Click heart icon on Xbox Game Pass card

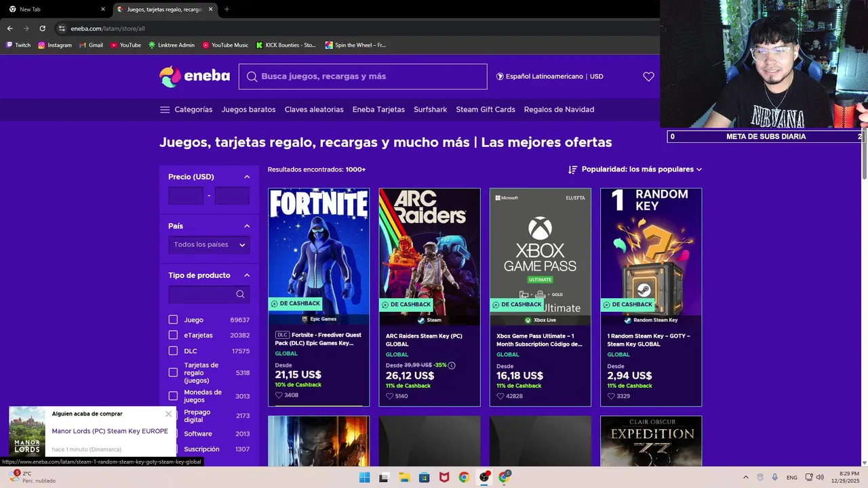click(x=500, y=396)
